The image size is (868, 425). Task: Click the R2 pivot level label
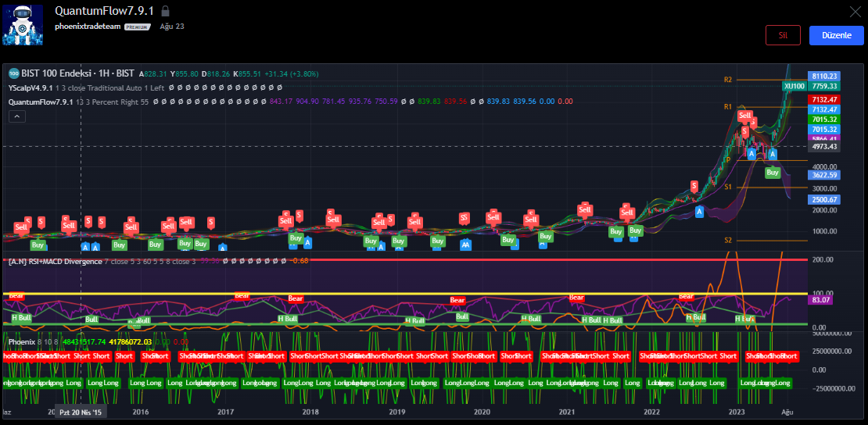pos(727,80)
